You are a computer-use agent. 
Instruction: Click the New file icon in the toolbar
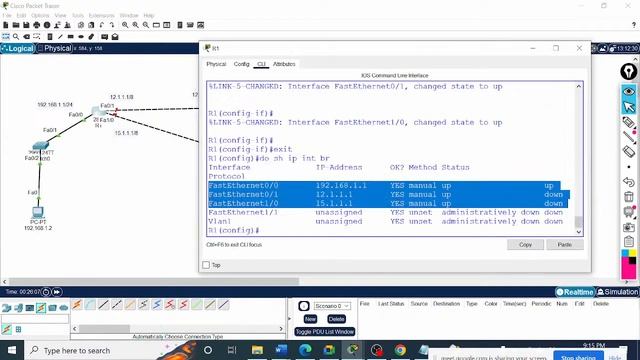pos(6,25)
